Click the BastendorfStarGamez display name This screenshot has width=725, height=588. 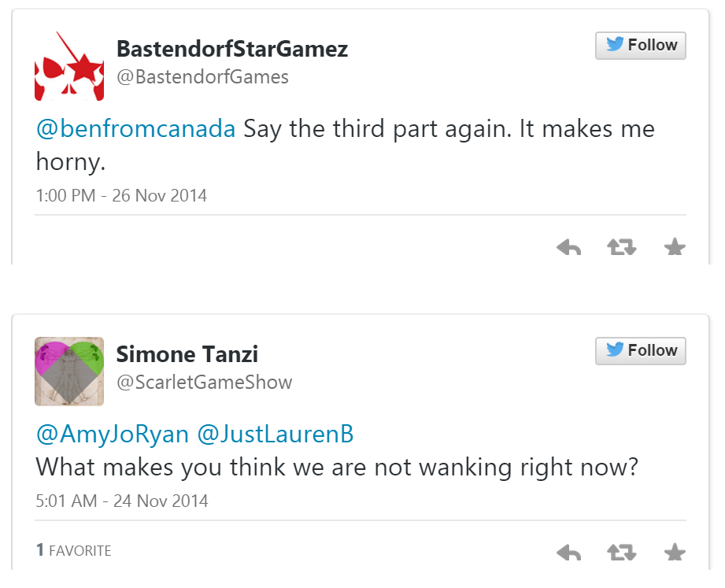232,49
